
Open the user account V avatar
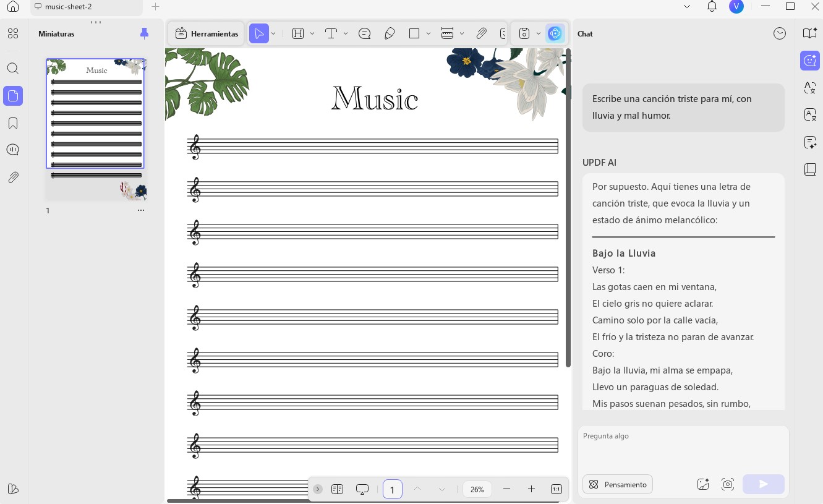click(x=736, y=7)
